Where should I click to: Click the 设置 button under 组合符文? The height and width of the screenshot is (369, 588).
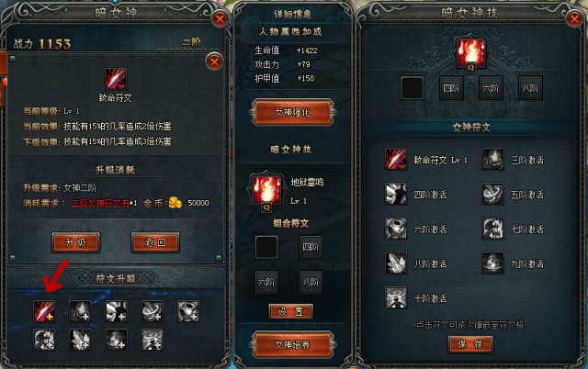[x=290, y=312]
